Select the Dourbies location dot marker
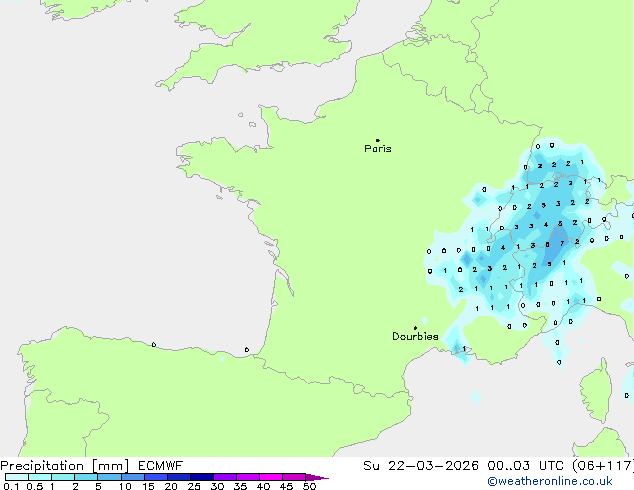 tap(415, 328)
